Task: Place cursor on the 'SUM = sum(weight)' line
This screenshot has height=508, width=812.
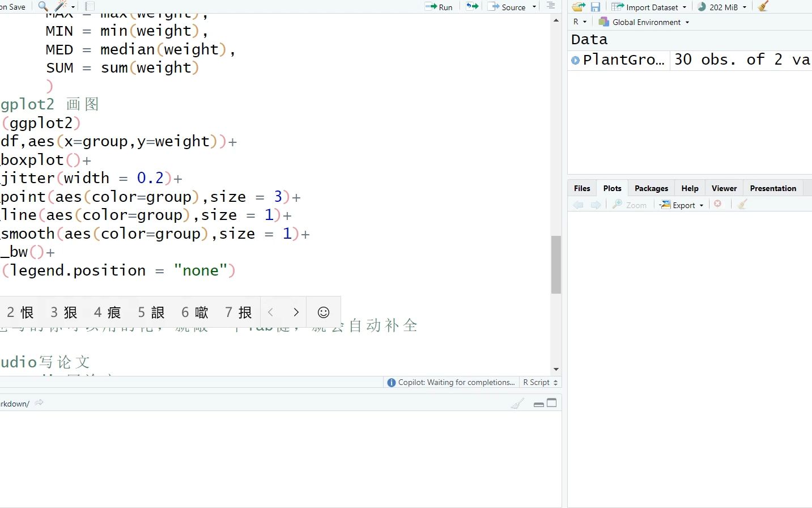Action: tap(122, 67)
